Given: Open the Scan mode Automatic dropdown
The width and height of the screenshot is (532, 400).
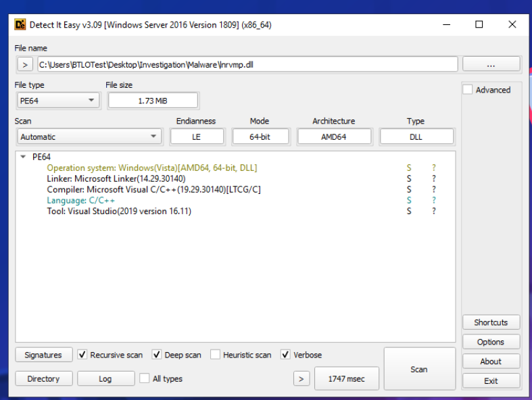Looking at the screenshot, I should [89, 136].
